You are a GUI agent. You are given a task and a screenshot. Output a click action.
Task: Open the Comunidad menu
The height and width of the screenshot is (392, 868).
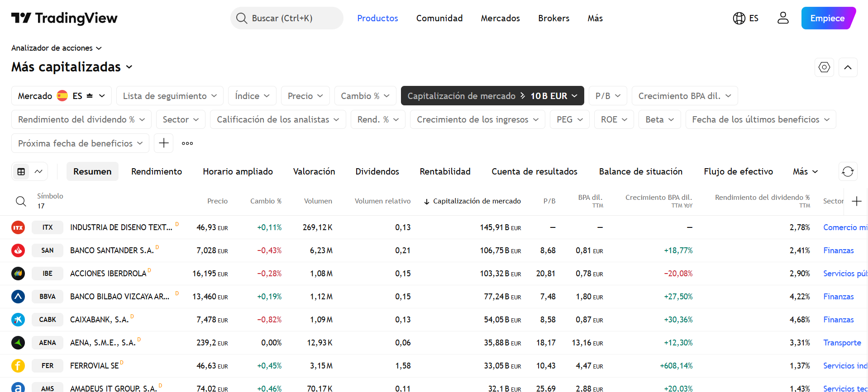(439, 18)
